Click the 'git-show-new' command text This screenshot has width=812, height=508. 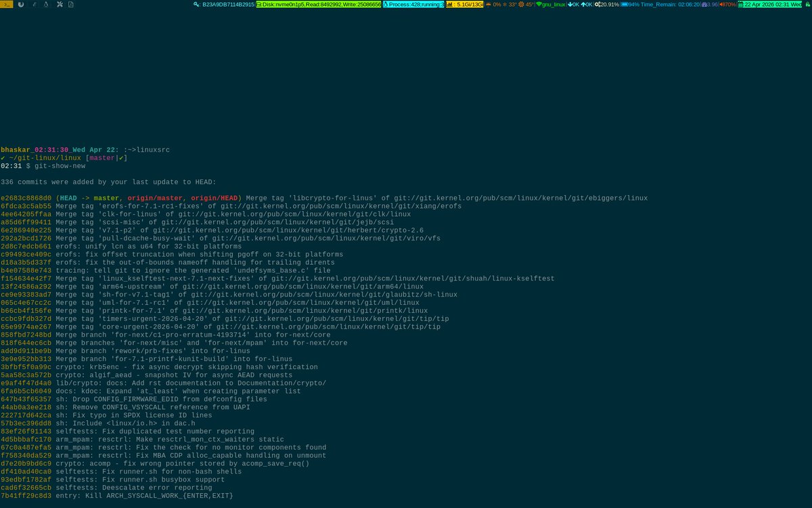click(60, 166)
